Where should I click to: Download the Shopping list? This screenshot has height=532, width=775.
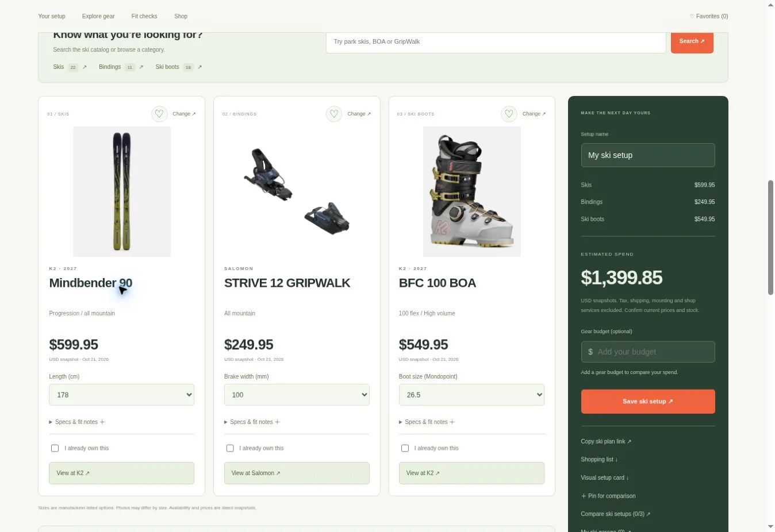(x=599, y=460)
